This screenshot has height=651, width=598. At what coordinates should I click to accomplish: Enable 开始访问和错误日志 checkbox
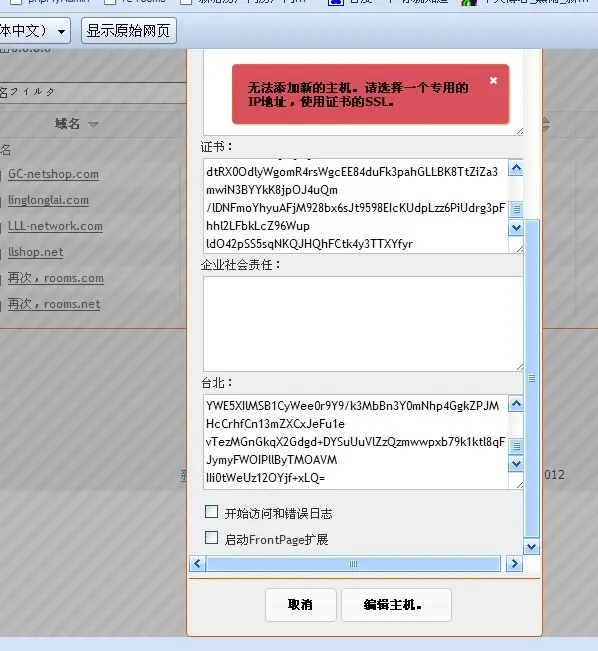point(211,512)
